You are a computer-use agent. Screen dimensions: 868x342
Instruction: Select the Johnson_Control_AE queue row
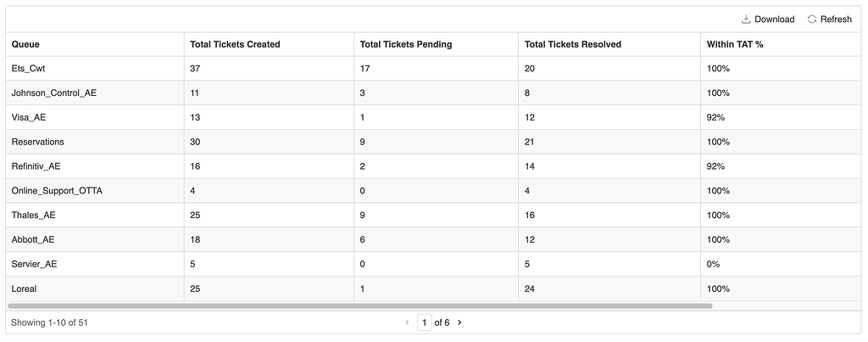[53, 93]
